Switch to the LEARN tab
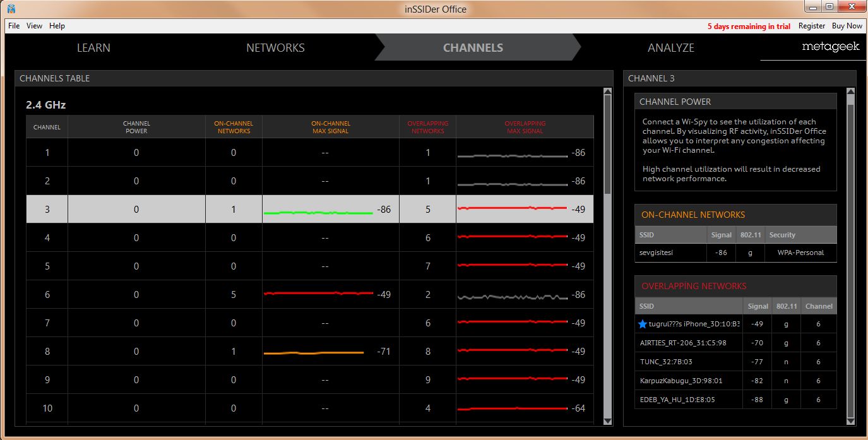The image size is (868, 440). pos(93,48)
